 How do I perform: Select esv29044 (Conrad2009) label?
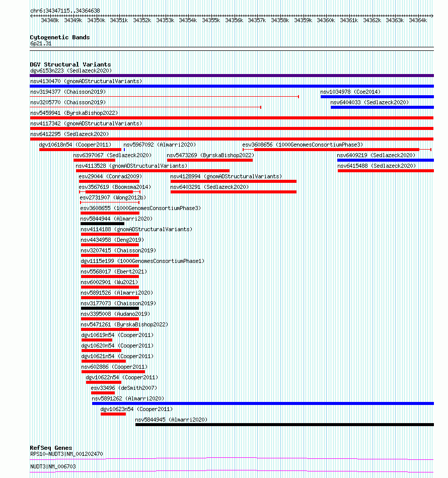click(x=110, y=176)
